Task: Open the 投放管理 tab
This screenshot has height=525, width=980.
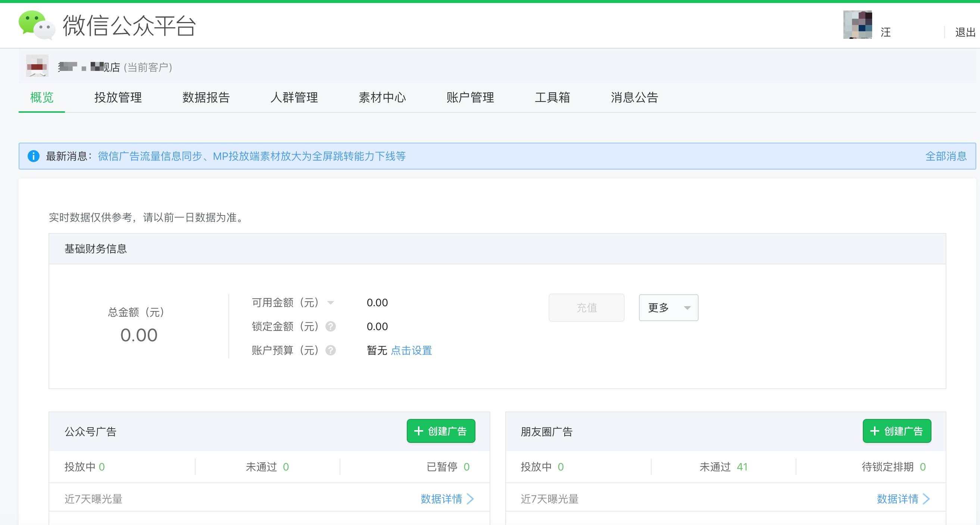Action: (118, 97)
